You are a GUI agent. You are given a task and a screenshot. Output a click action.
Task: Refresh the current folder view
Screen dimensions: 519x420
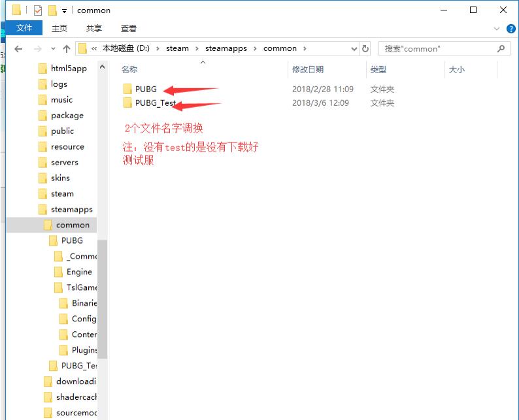click(x=365, y=48)
